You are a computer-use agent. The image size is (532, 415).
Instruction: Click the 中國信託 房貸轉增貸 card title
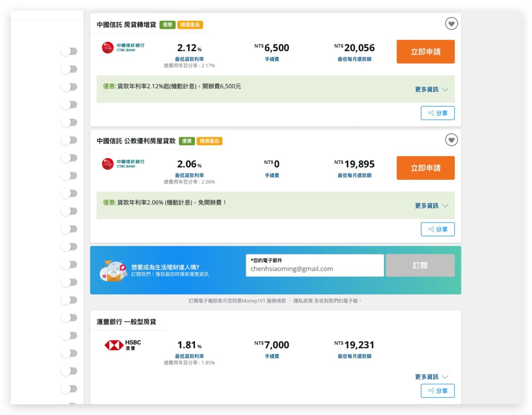click(126, 25)
